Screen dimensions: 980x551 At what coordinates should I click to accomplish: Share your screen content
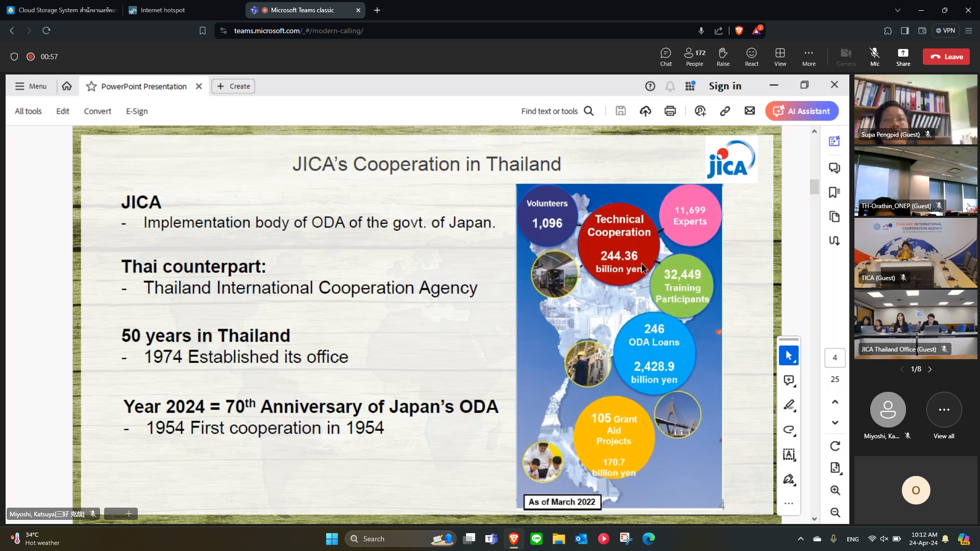coord(903,57)
